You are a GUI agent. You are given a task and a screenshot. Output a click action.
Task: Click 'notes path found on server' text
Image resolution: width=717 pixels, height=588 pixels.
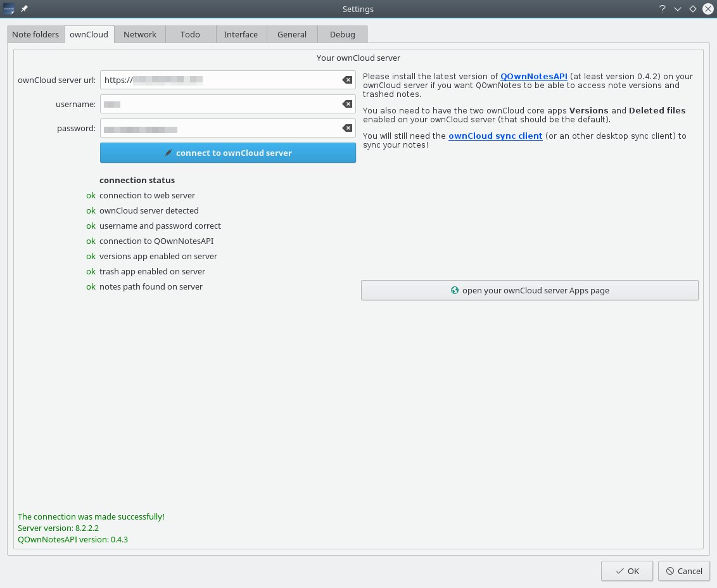pos(151,286)
